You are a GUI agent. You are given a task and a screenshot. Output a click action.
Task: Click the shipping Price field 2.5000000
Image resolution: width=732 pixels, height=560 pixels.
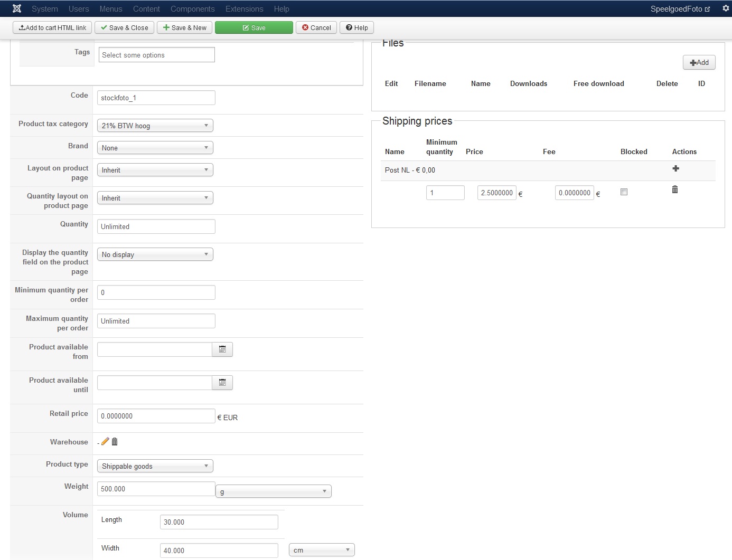497,193
